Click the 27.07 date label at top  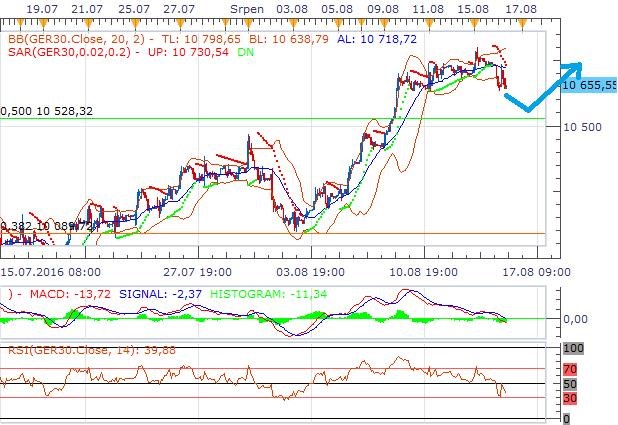(x=179, y=9)
